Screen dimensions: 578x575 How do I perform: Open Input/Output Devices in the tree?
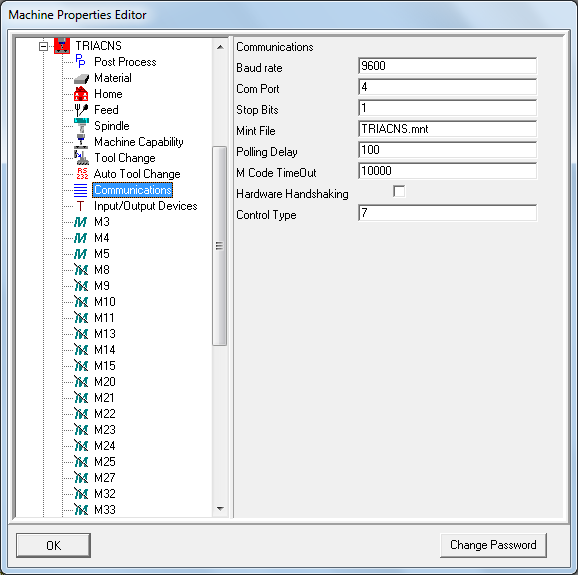coord(146,206)
